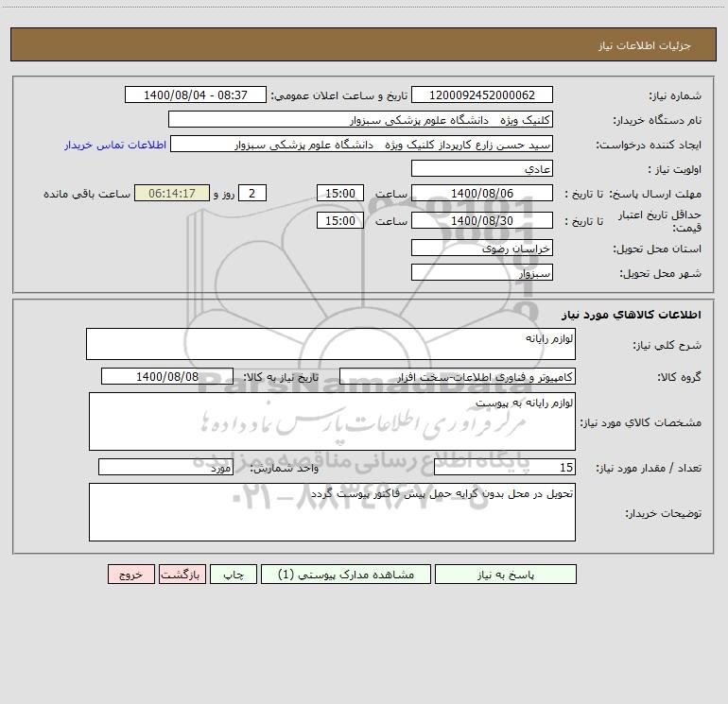The height and width of the screenshot is (704, 728).
Task: Click the goods group field 'کامپیوتر و فناوری اطلاعات'
Action: coord(458,376)
